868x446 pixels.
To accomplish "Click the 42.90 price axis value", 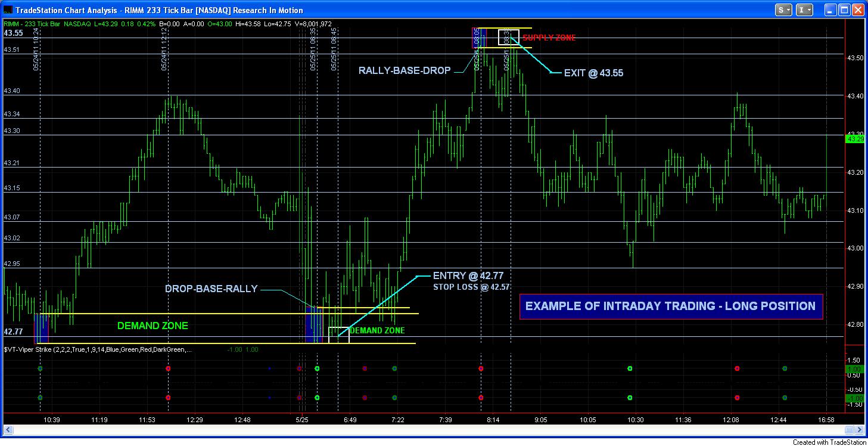I will (x=855, y=287).
